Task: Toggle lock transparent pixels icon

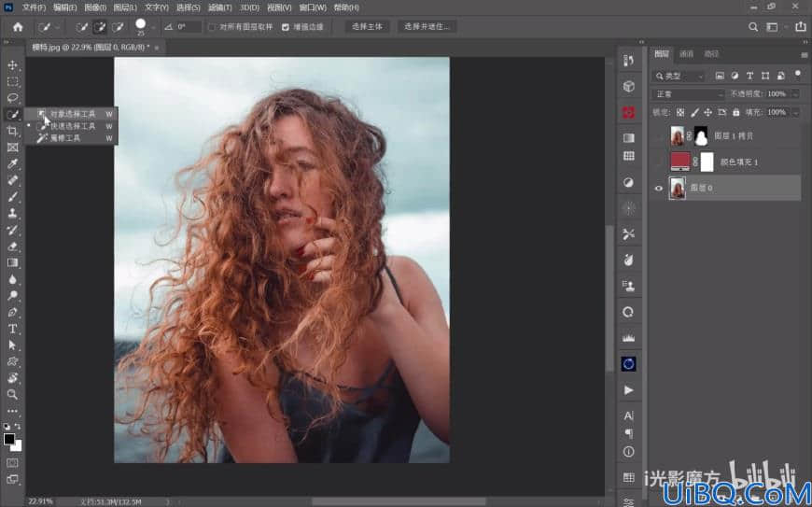Action: coord(680,112)
